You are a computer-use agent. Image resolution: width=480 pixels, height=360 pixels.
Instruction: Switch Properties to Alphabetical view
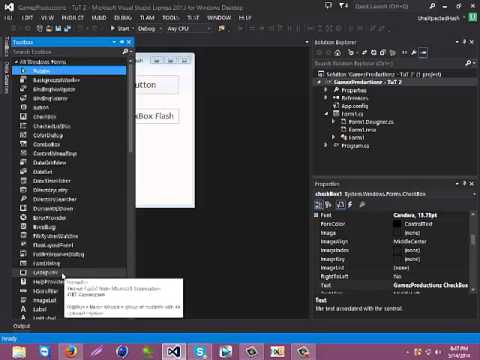click(x=329, y=205)
